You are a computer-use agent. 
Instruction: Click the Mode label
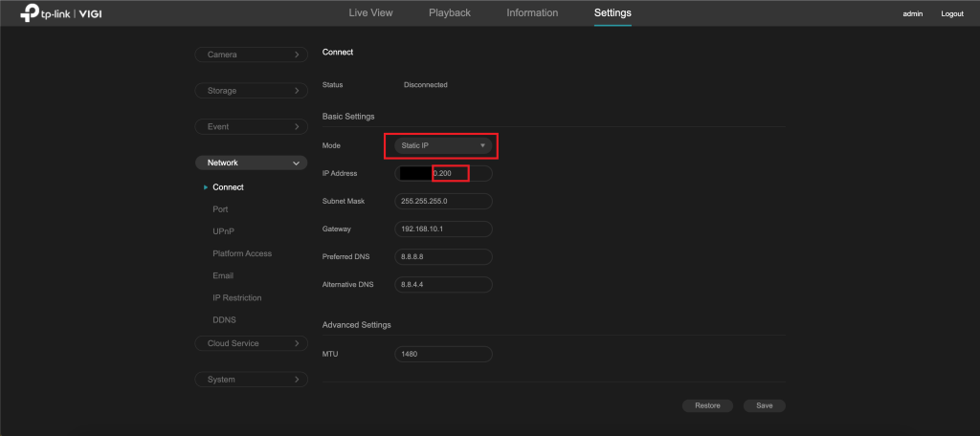click(330, 145)
